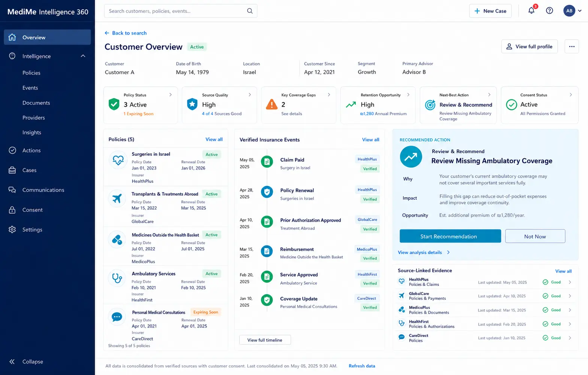
Task: Open Insights in the sidebar
Action: tap(32, 132)
